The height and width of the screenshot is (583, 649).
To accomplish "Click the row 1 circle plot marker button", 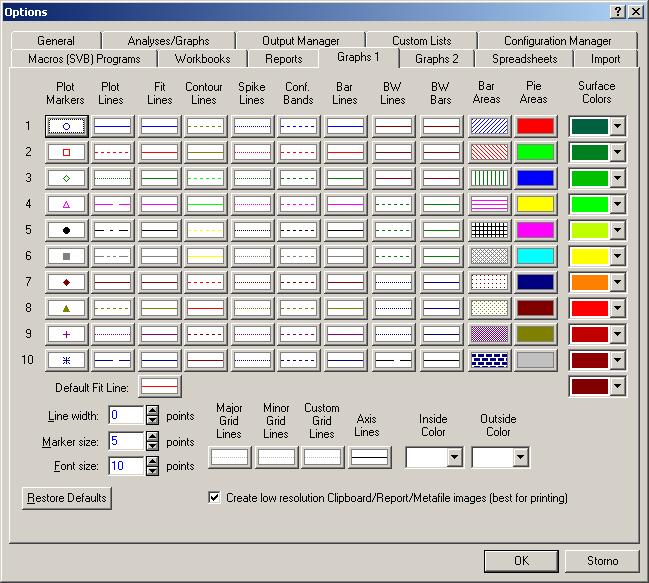I will pos(66,126).
